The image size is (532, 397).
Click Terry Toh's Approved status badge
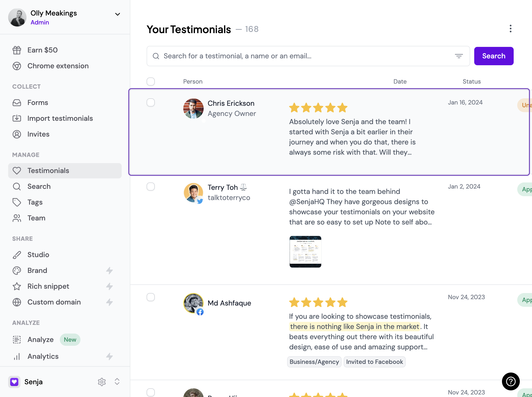coord(525,189)
